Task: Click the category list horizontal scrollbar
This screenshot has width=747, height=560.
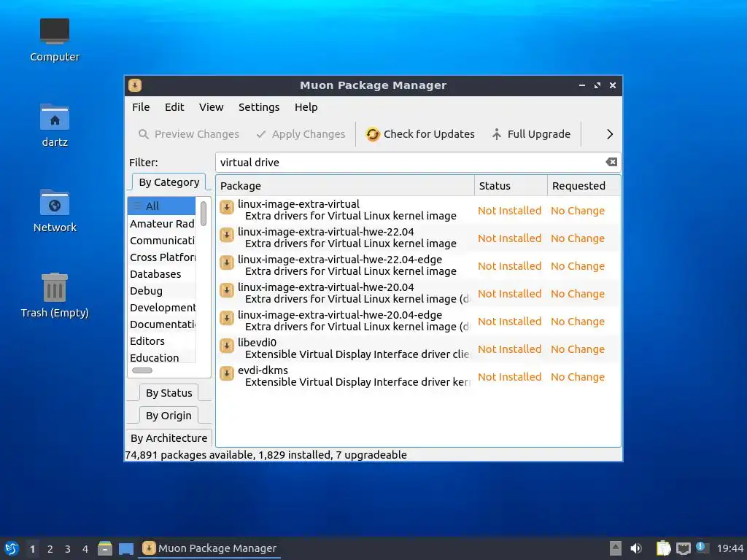Action: point(142,370)
